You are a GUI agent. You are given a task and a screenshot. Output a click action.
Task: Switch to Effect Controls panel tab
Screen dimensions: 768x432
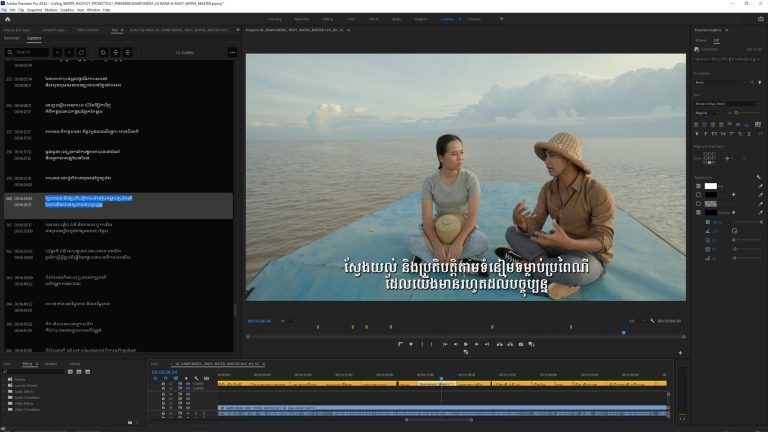[88, 30]
